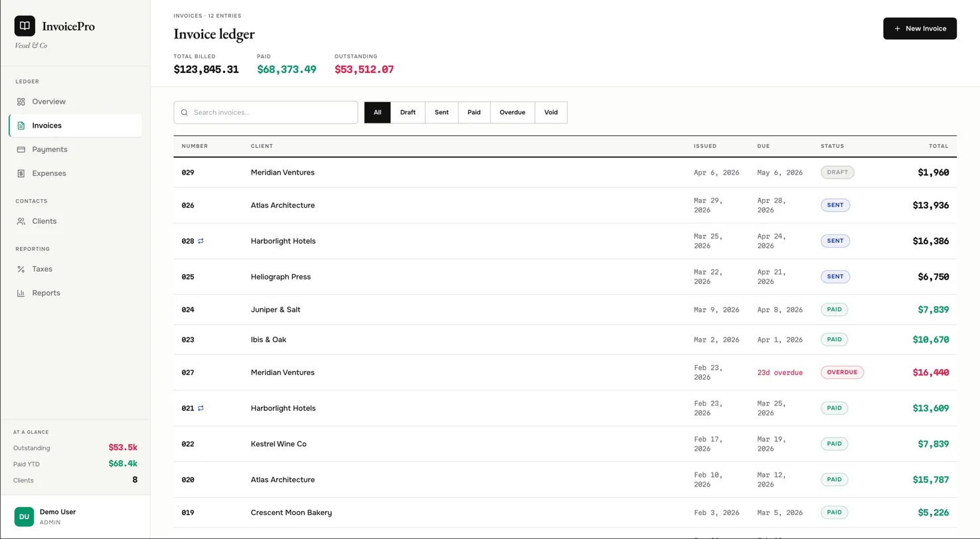The width and height of the screenshot is (980, 539).
Task: Click the InvoicePro book logo icon
Action: click(x=25, y=26)
